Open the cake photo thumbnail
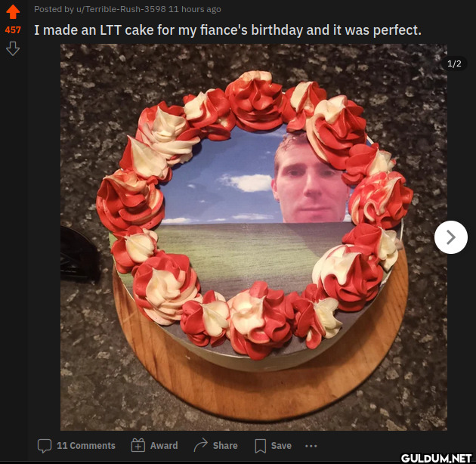The image size is (476, 464). 253,237
